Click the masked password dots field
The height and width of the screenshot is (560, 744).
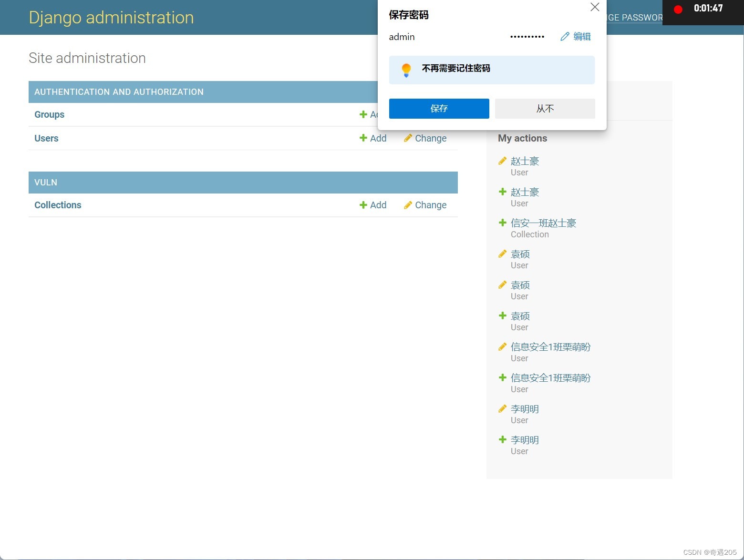pyautogui.click(x=527, y=37)
